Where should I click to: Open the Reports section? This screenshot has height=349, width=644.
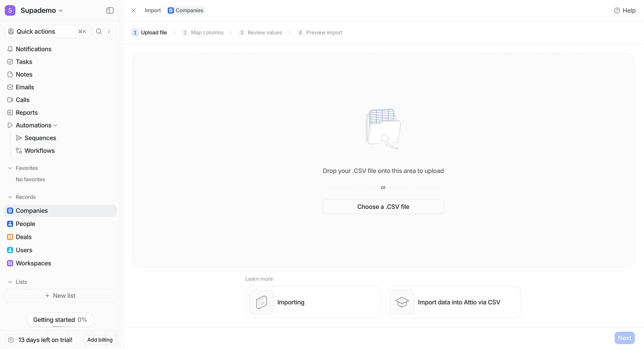pos(10,112)
